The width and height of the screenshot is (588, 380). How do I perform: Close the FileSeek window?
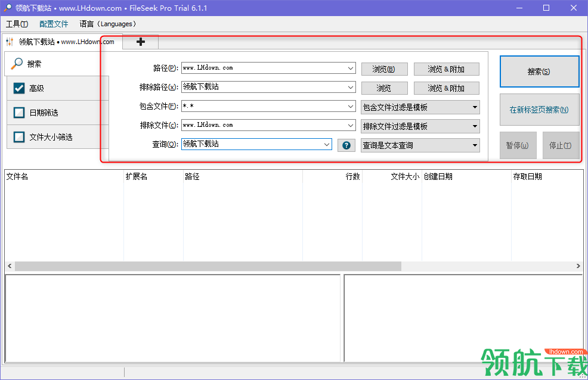tap(574, 8)
